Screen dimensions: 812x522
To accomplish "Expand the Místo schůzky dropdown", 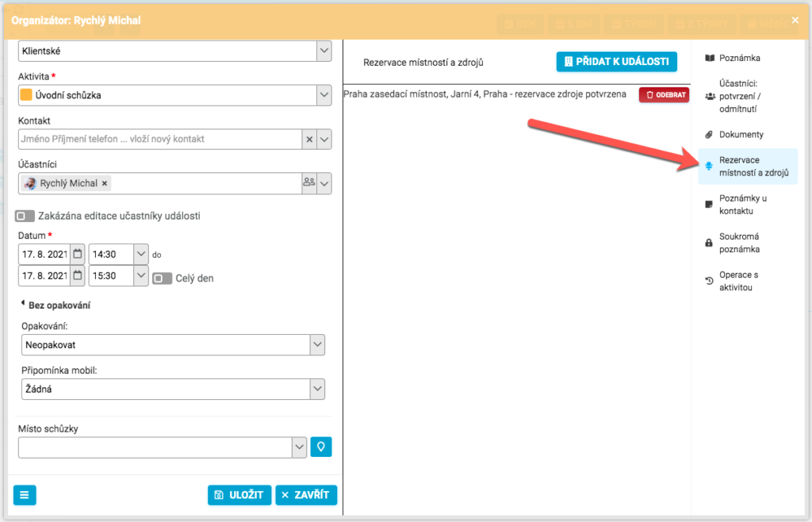I will (x=299, y=447).
